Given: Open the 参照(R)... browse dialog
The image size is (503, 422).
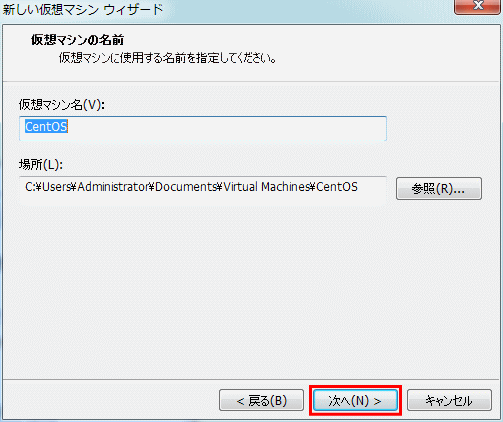Looking at the screenshot, I should tap(439, 189).
